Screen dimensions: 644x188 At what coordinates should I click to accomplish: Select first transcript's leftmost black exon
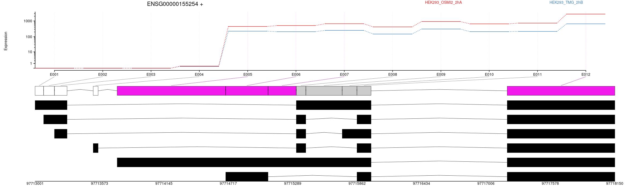coord(51,105)
